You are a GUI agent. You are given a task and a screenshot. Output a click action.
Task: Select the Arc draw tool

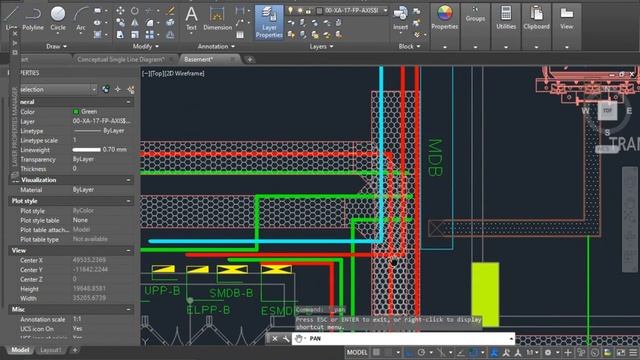(x=81, y=18)
